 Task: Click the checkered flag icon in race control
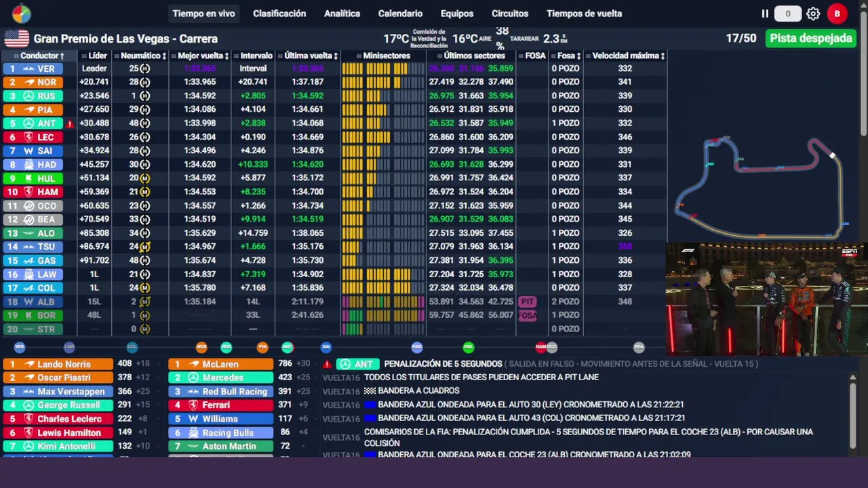tap(370, 391)
